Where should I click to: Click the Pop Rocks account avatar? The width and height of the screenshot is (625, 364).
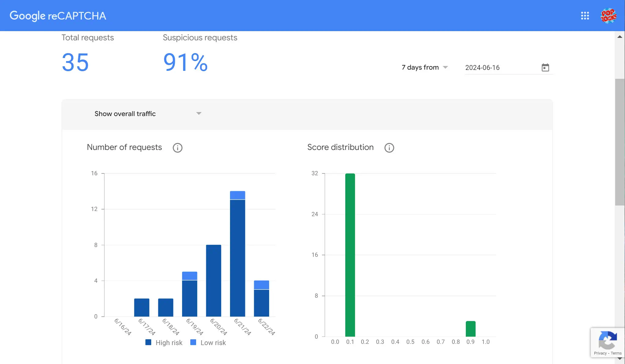coord(608,16)
